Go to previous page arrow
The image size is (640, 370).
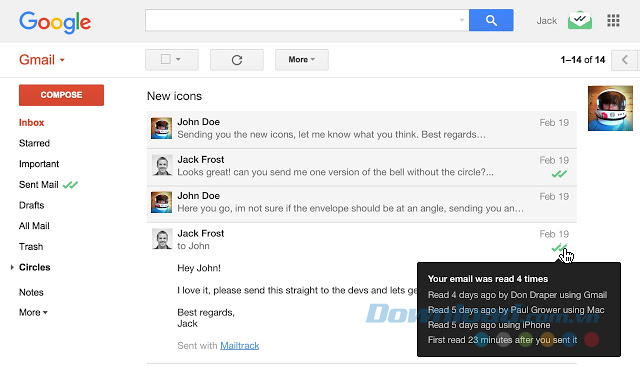coord(625,60)
